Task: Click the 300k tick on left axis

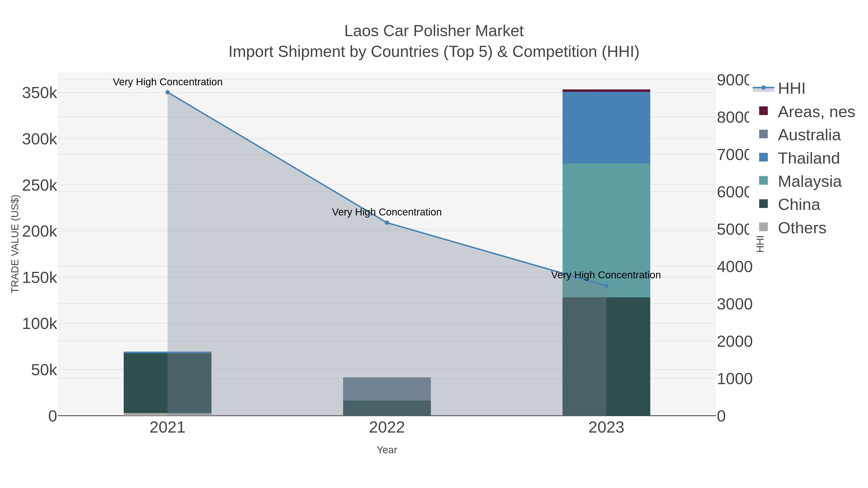Action: 40,139
